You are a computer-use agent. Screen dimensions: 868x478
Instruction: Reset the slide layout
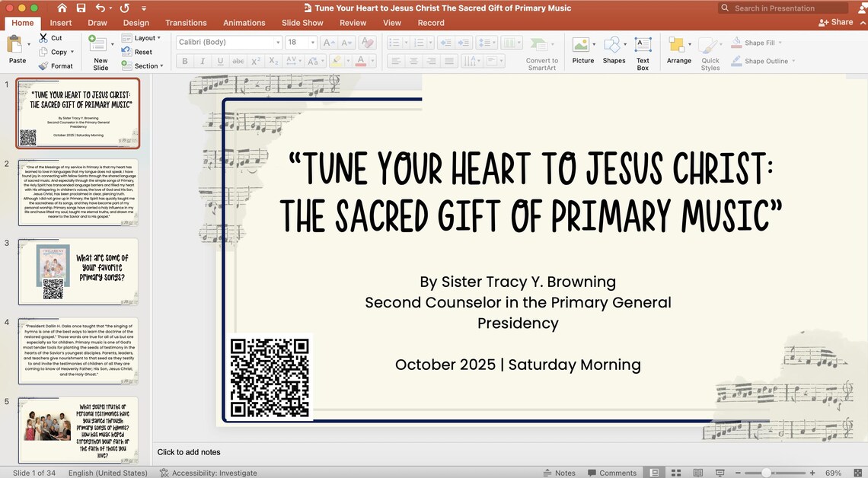[x=137, y=52]
